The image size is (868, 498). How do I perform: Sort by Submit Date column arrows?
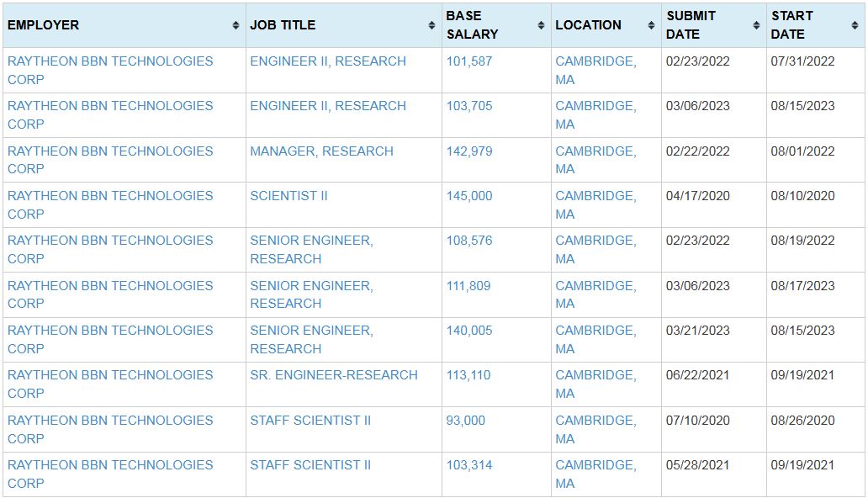[x=757, y=25]
